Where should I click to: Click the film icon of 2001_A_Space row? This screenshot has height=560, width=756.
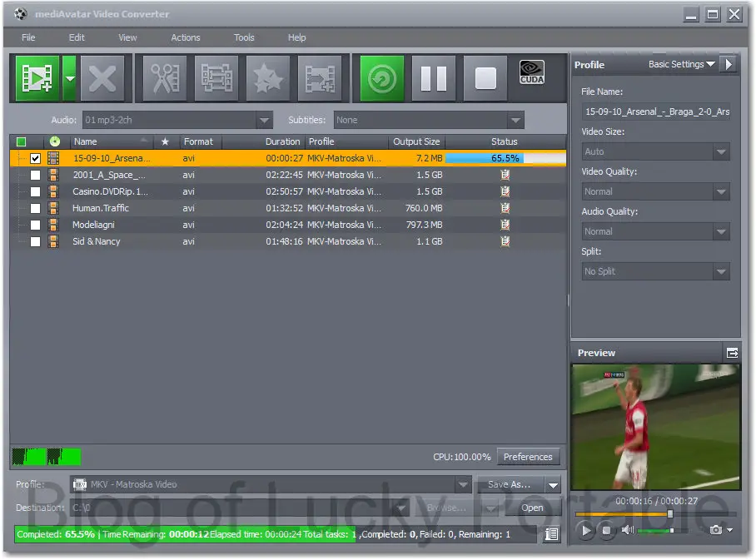[53, 175]
